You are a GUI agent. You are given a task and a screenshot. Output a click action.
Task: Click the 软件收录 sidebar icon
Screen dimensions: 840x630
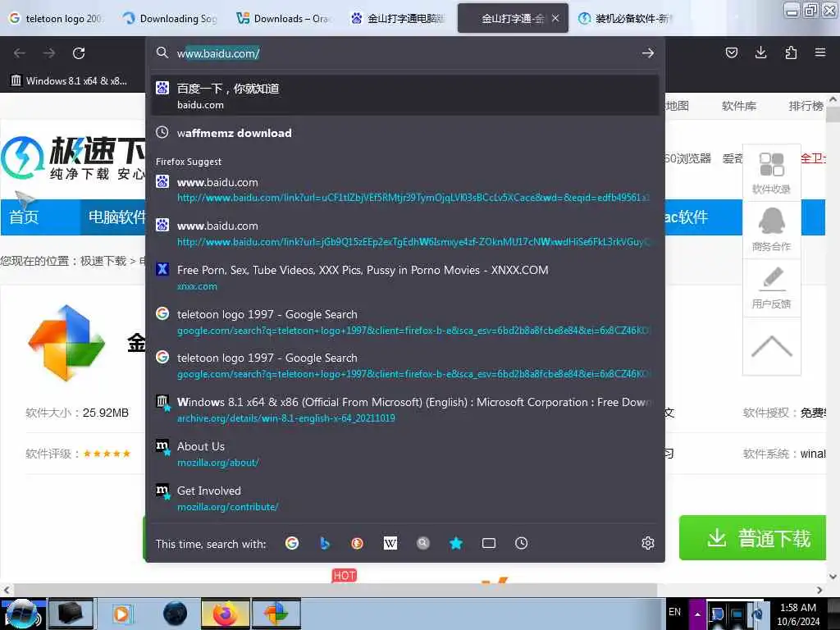click(771, 172)
